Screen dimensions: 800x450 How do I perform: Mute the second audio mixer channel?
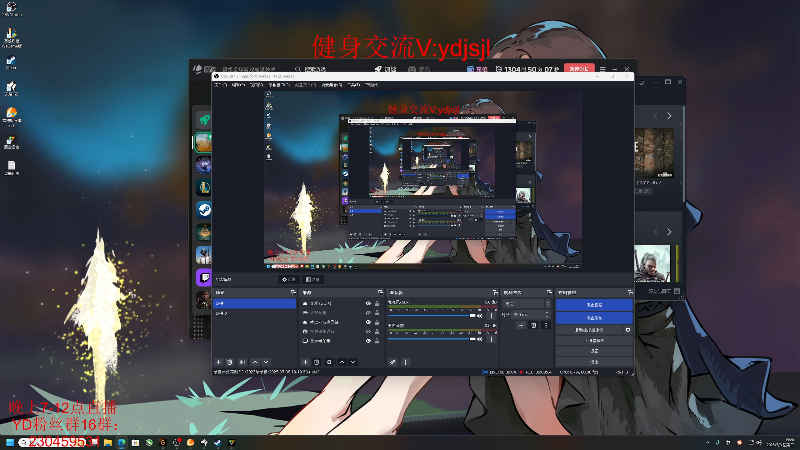(x=480, y=339)
